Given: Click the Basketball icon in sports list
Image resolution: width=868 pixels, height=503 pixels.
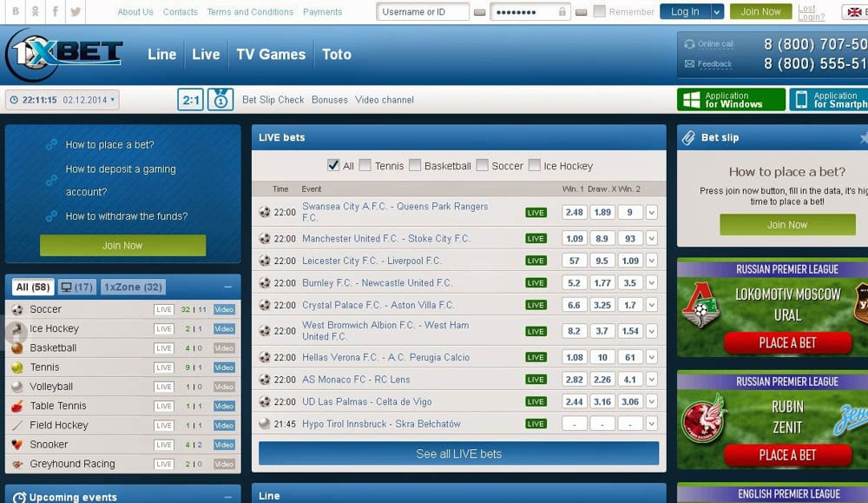Looking at the screenshot, I should [x=17, y=347].
